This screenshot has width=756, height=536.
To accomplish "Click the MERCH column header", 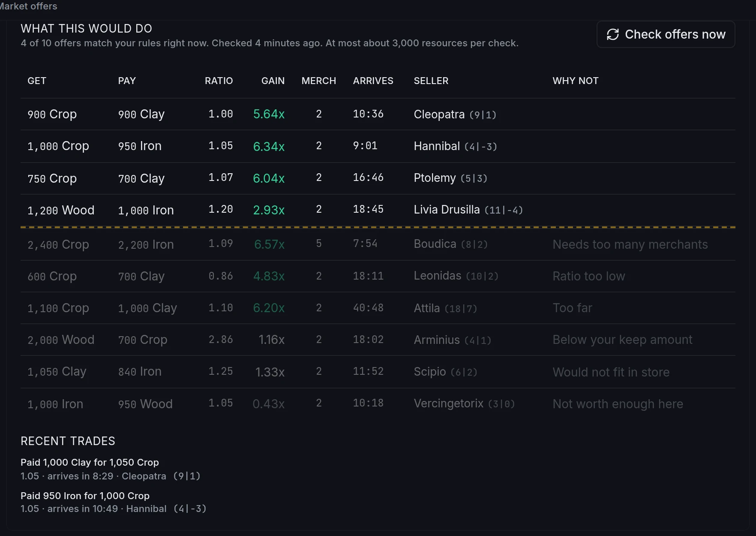I will 319,81.
